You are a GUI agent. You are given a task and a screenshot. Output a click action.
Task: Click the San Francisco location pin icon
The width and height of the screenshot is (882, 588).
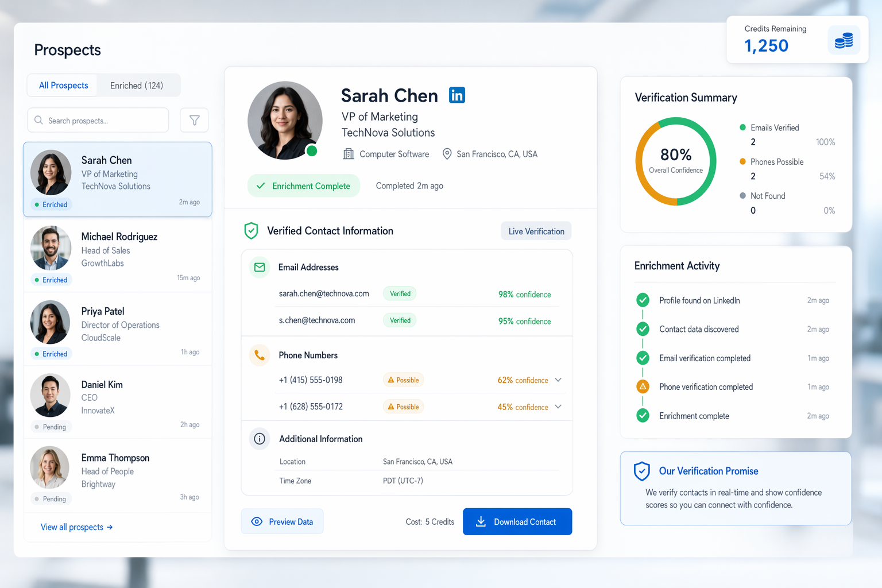(x=447, y=154)
